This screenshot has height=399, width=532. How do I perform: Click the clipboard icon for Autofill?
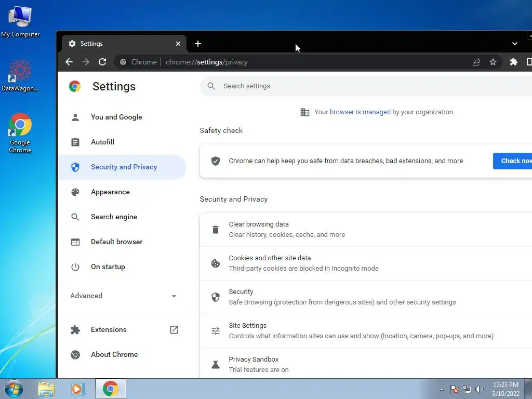click(x=75, y=142)
